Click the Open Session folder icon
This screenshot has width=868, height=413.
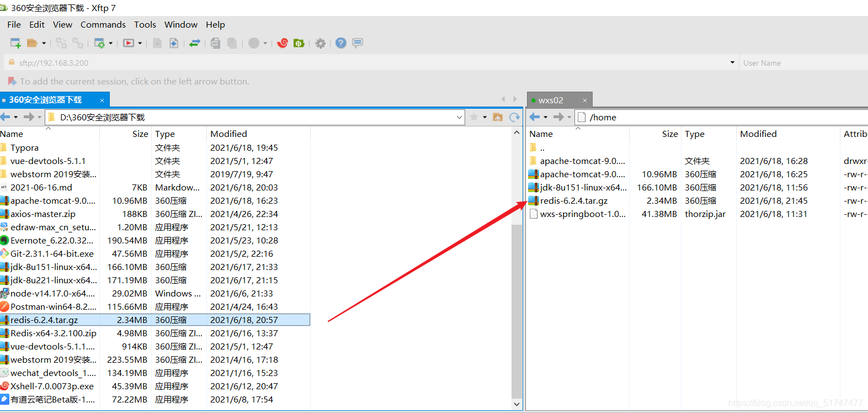33,43
